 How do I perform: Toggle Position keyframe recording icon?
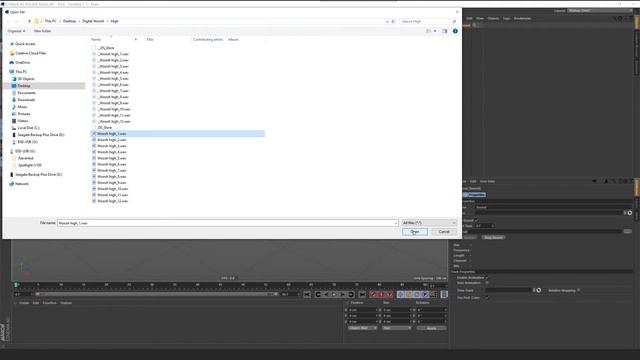pos(400,294)
